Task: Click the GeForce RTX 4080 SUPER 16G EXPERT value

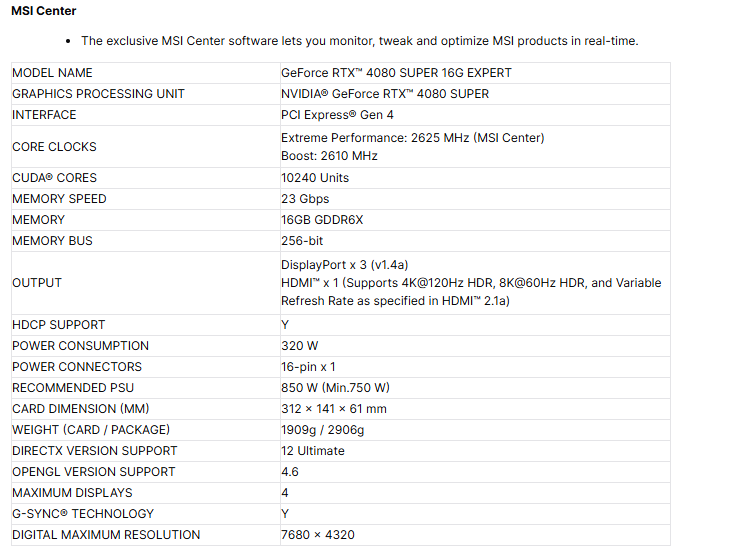Action: 396,73
